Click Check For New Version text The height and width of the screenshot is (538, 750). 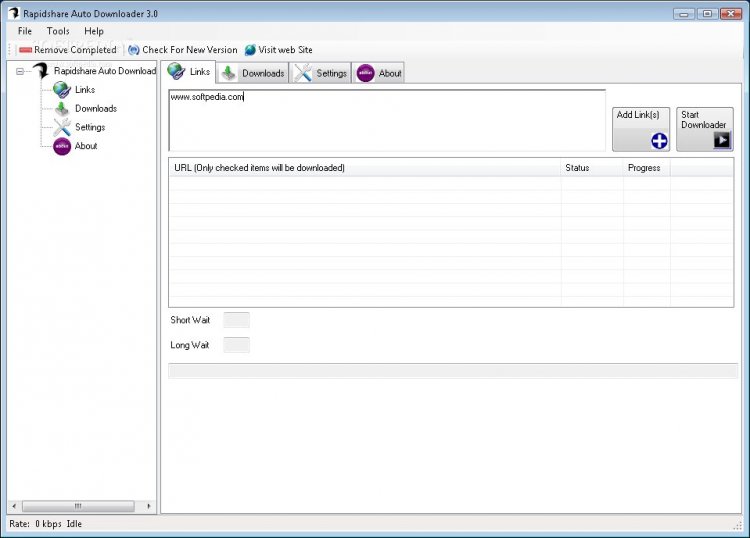(189, 50)
